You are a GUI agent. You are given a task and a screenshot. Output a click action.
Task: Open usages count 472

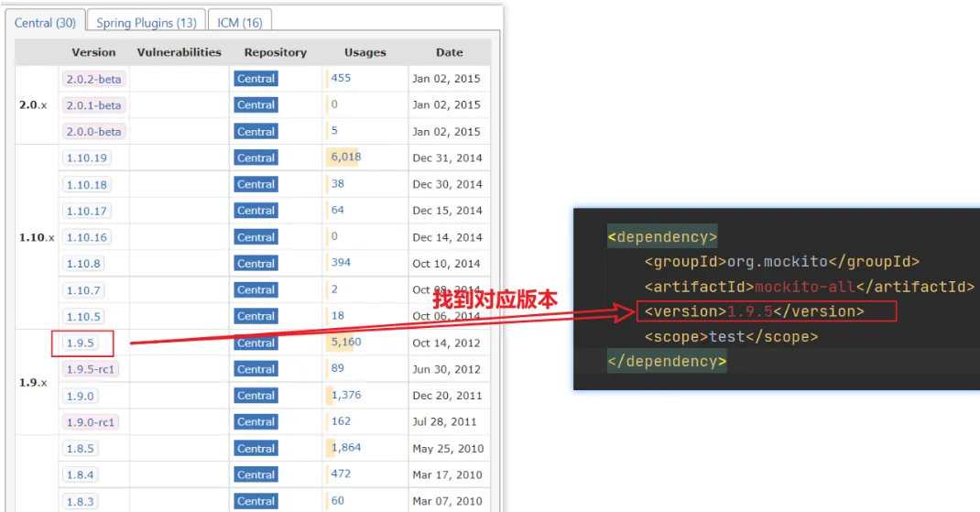pyautogui.click(x=341, y=474)
